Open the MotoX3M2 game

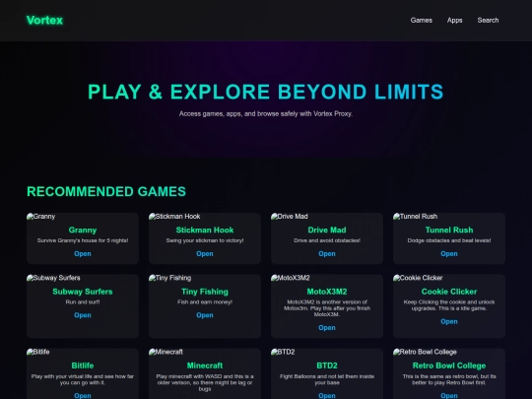point(327,328)
